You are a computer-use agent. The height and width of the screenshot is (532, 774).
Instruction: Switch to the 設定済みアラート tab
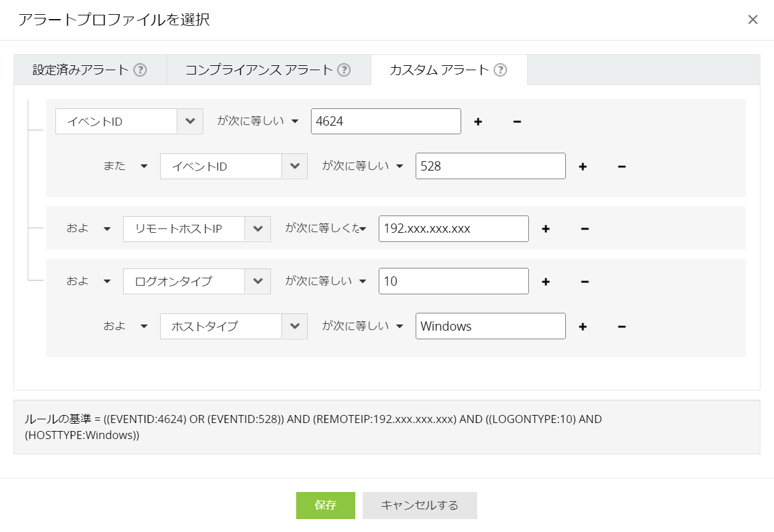coord(81,70)
